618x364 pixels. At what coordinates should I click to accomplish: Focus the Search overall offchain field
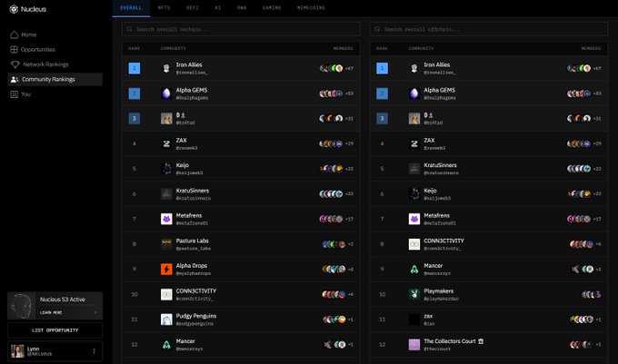(x=489, y=29)
